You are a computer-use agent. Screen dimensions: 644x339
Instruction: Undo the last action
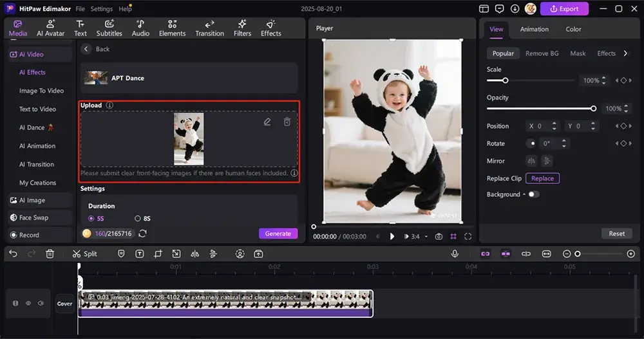pos(13,254)
